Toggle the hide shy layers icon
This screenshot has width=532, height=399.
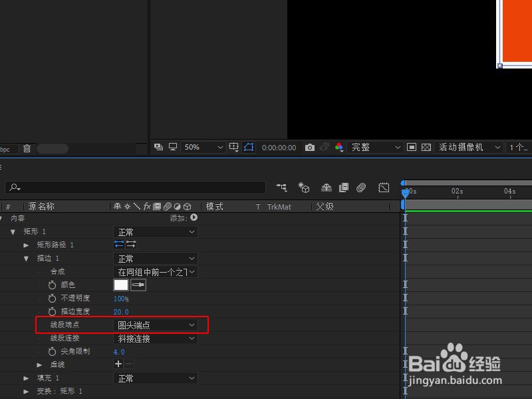[327, 188]
